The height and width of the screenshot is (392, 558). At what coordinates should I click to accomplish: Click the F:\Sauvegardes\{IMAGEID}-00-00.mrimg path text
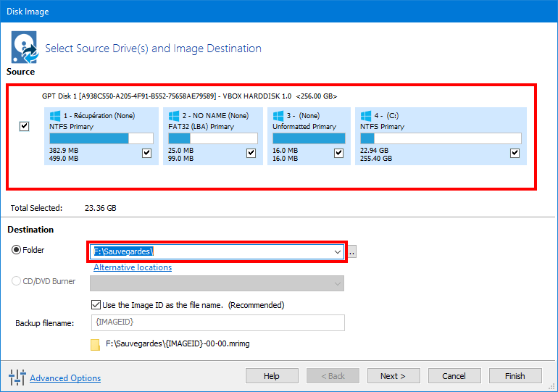178,344
